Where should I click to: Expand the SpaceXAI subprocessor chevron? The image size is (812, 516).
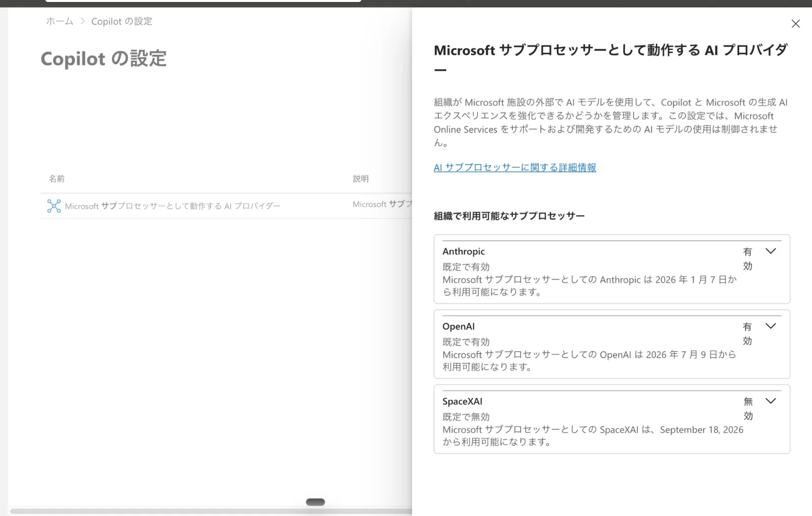[x=770, y=401]
